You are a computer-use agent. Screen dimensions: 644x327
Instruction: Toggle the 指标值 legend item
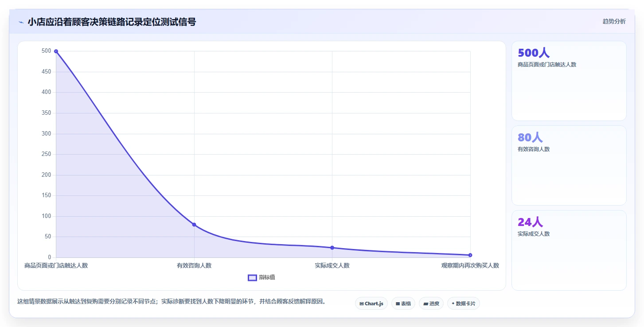pos(262,277)
